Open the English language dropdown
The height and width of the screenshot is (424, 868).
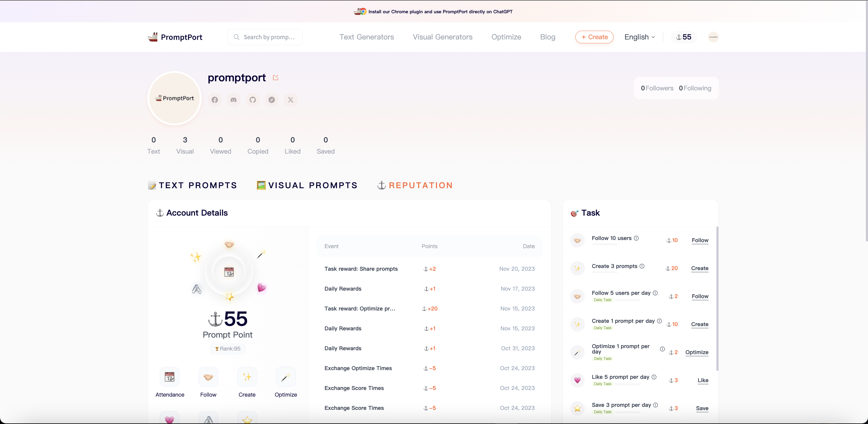pyautogui.click(x=639, y=37)
